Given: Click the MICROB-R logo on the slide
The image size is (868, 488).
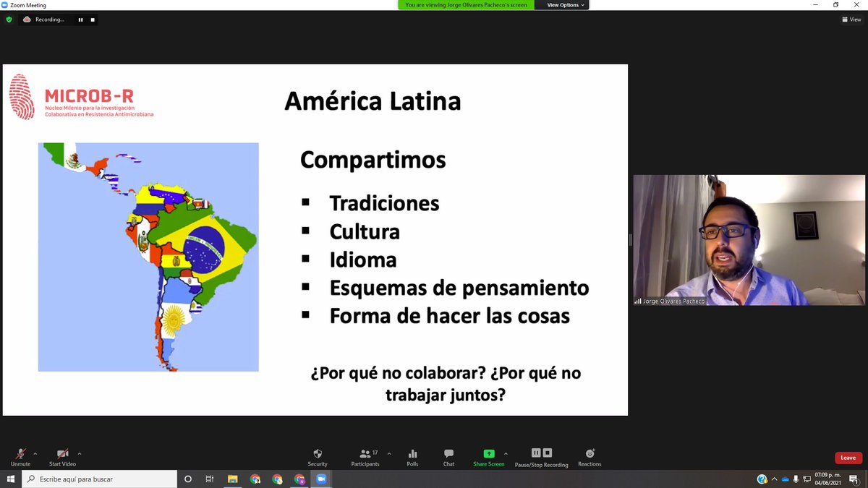Looking at the screenshot, I should click(81, 96).
